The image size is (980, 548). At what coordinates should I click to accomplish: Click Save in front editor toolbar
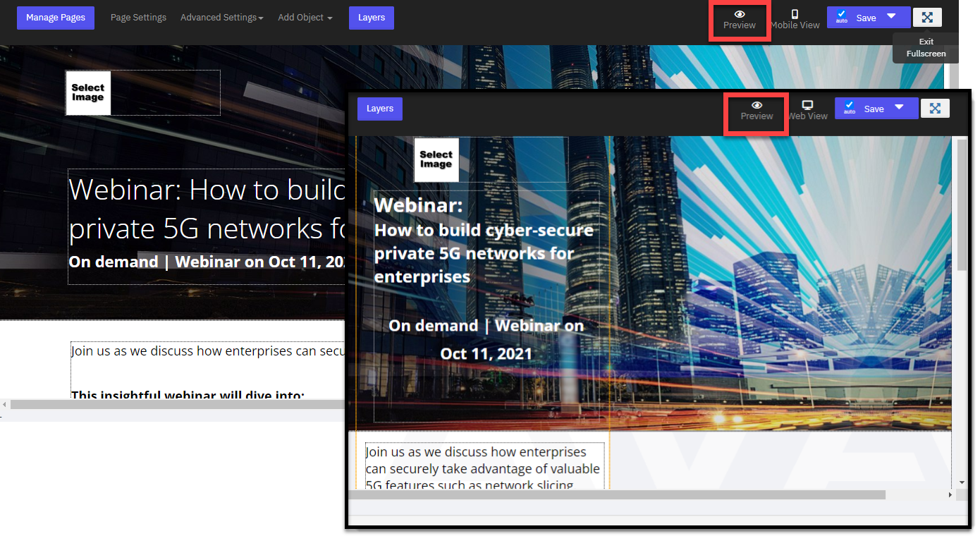click(x=874, y=109)
